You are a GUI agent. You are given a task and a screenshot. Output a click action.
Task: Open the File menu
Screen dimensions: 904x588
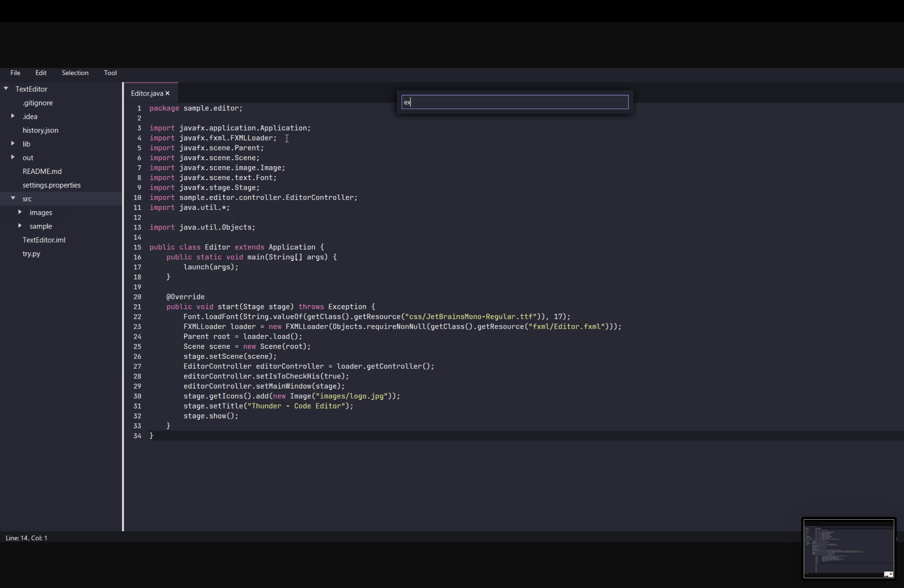pos(15,73)
